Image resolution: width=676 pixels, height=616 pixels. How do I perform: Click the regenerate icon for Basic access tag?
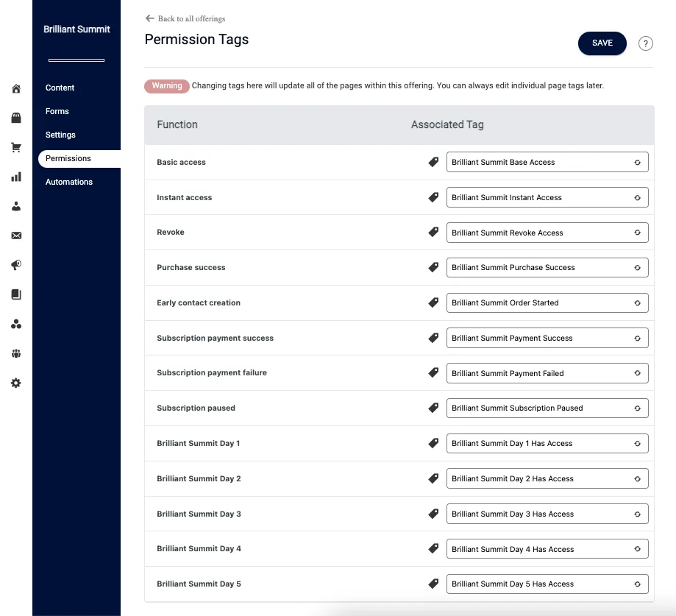[637, 162]
